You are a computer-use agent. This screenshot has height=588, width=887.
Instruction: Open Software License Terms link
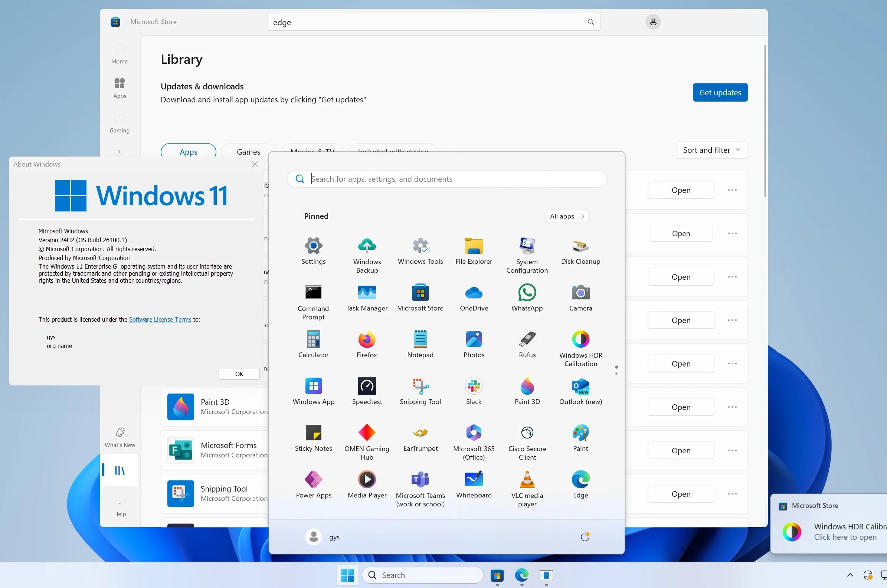pos(160,319)
